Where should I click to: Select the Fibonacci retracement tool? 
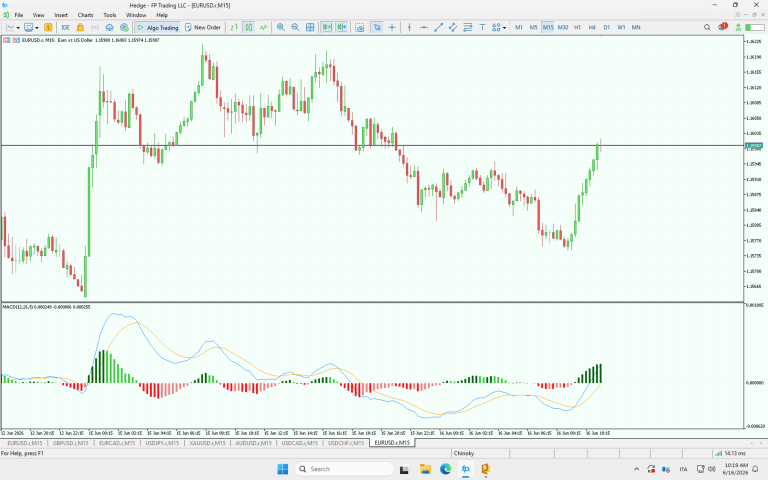(x=468, y=27)
